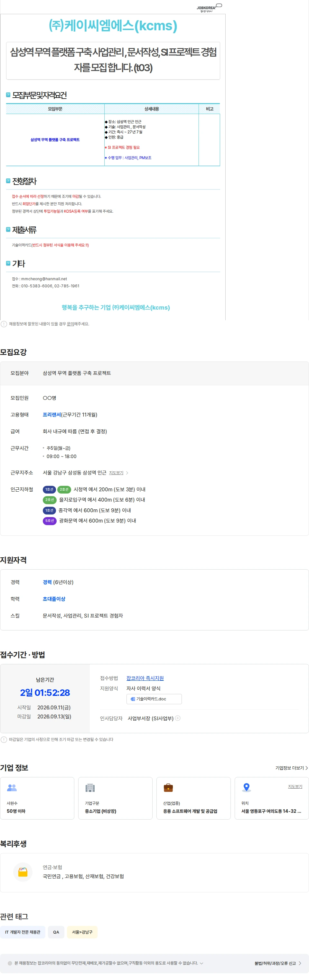Click the 위치 map pin icon

247,787
